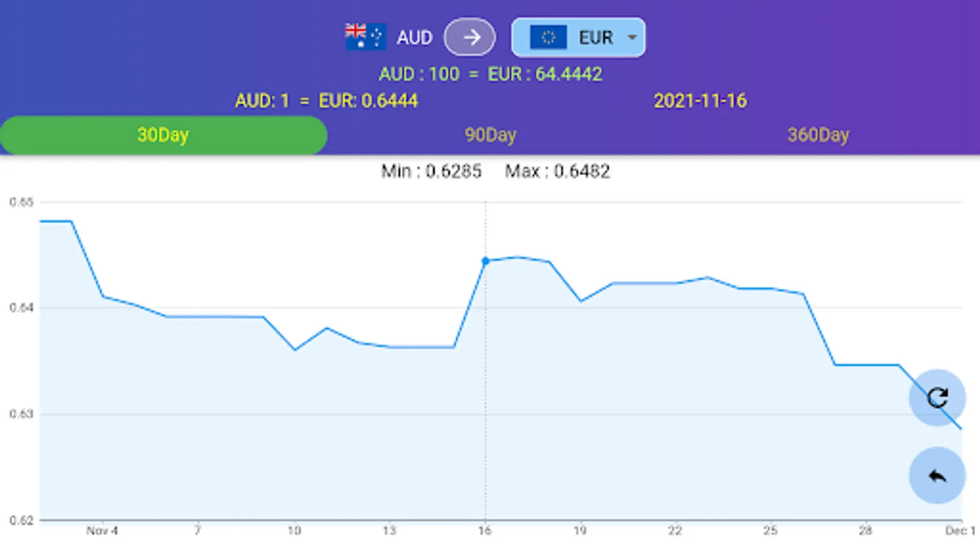
Task: Click the Australian flag icon
Action: [365, 37]
